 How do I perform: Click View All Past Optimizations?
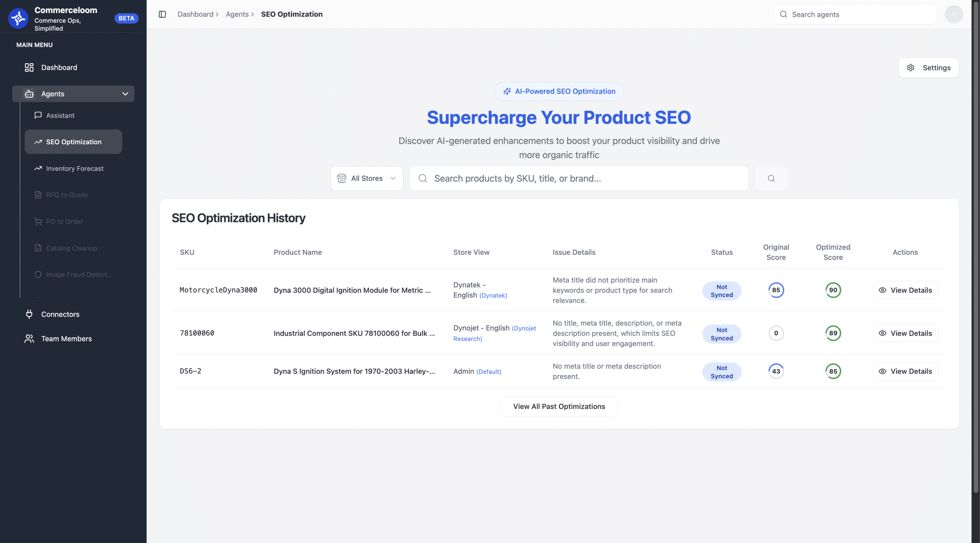(x=559, y=406)
